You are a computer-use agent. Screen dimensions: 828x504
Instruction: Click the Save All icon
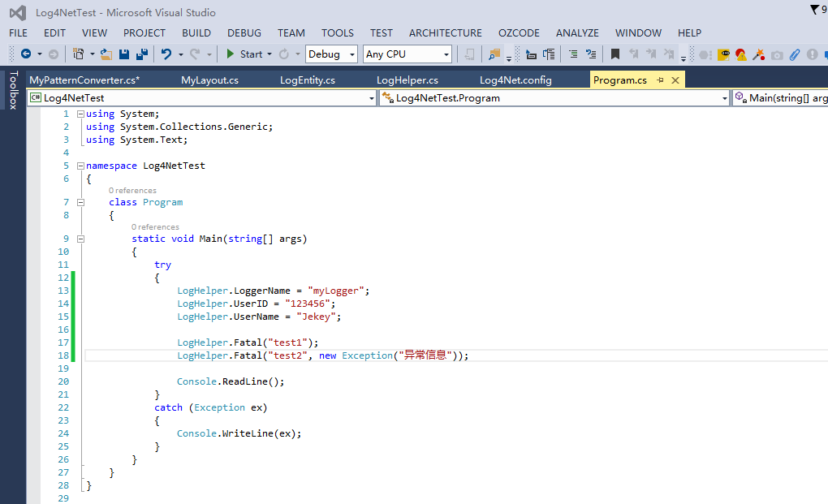tap(142, 54)
